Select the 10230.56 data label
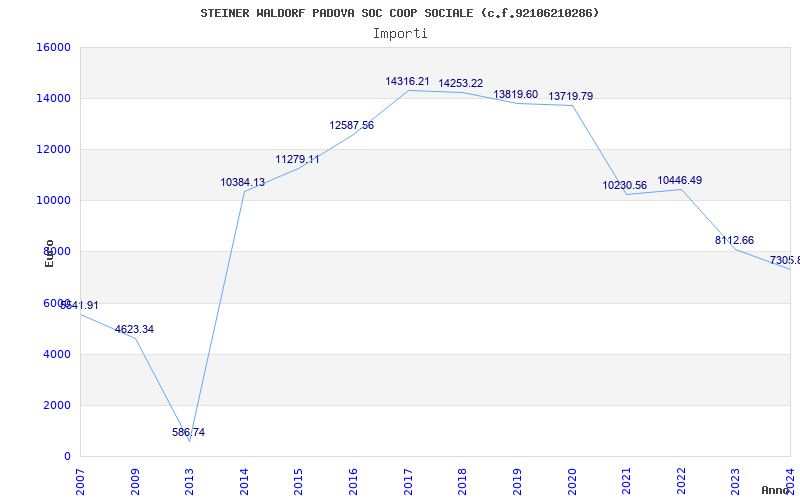800x500 pixels. pyautogui.click(x=624, y=185)
